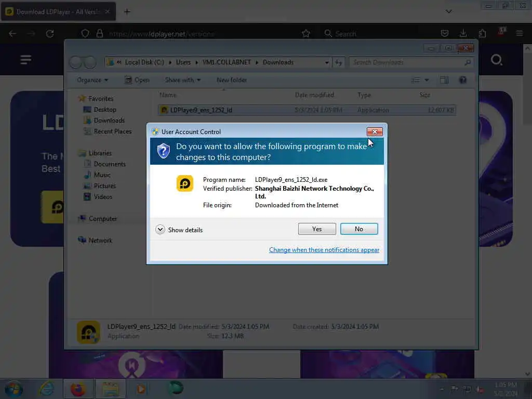The width and height of the screenshot is (532, 399).
Task: Open new tab plus button in Firefox
Action: [x=127, y=12]
